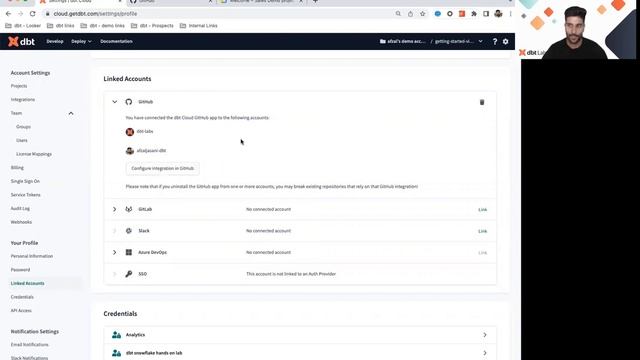The width and height of the screenshot is (640, 360).
Task: Expand the Azure DevOps row
Action: coord(115,252)
